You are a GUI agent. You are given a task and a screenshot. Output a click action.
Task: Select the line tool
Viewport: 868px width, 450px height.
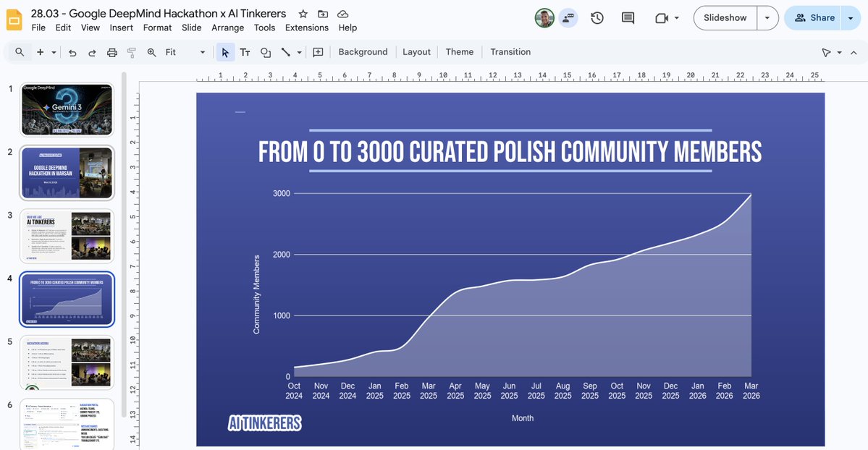286,52
